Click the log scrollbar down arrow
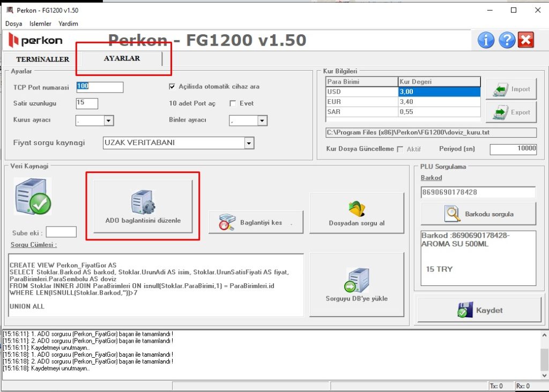 click(x=545, y=375)
